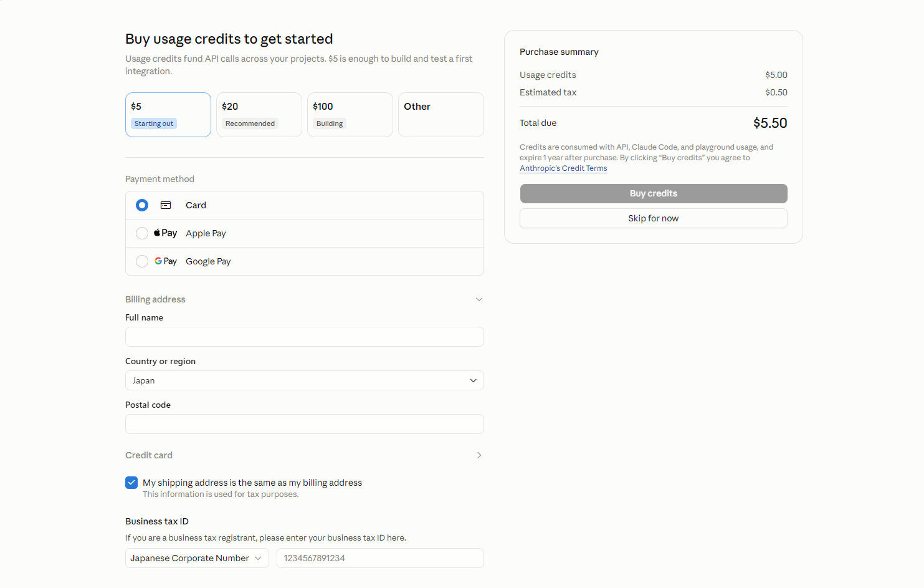
Task: Click the credit card icon
Action: pyautogui.click(x=166, y=205)
